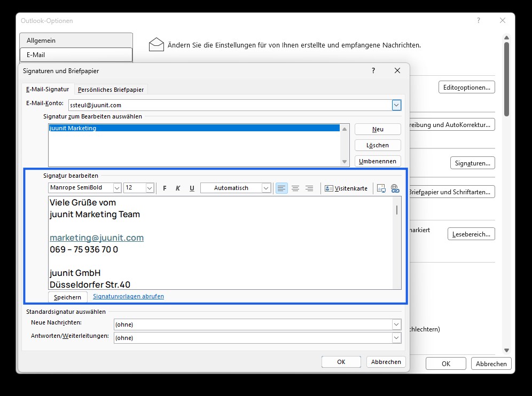
Task: Select E-Mail in Outlook-Optionen sidebar
Action: point(76,54)
